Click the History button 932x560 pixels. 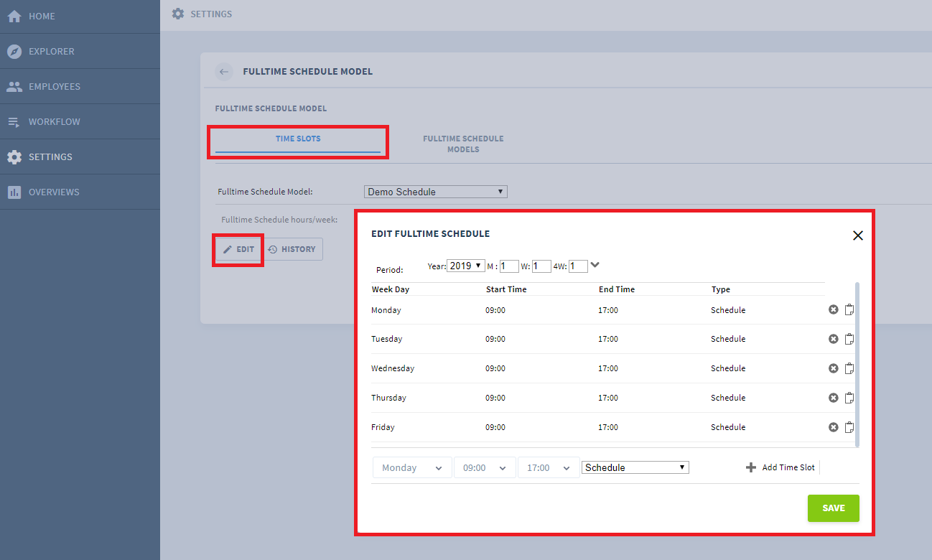292,249
